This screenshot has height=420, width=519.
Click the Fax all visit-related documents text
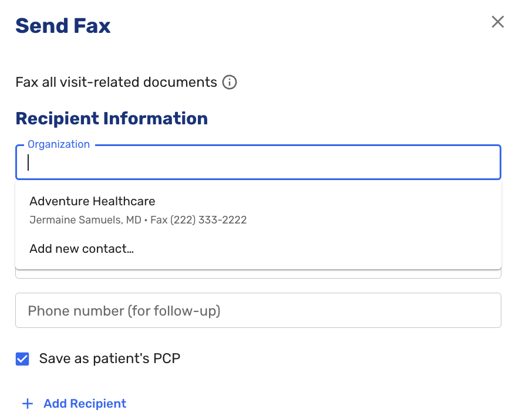click(x=116, y=82)
